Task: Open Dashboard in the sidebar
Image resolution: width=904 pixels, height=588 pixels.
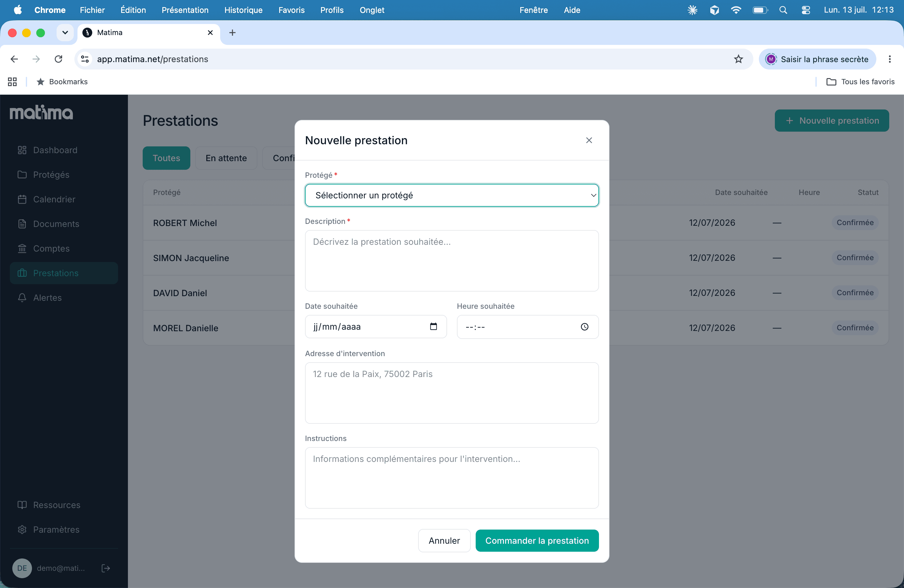Action: 64,150
